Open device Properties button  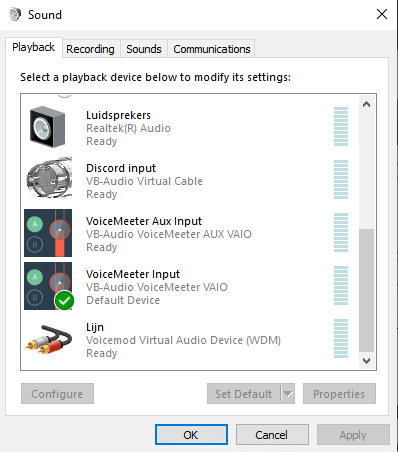coord(339,394)
